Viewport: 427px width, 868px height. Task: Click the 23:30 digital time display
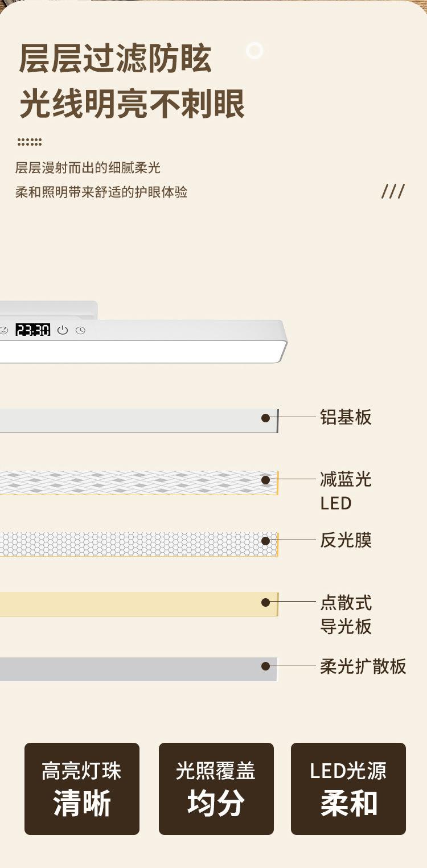click(x=33, y=330)
